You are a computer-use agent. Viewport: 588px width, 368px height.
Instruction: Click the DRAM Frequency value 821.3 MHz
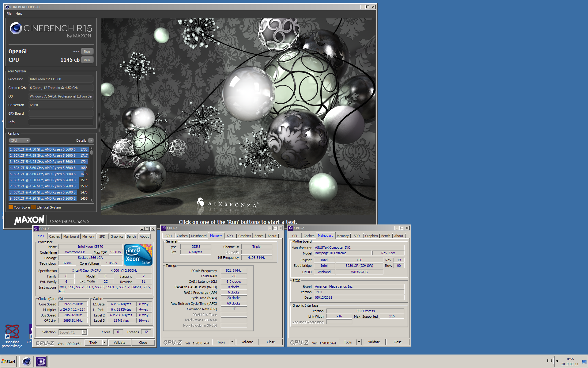click(234, 271)
